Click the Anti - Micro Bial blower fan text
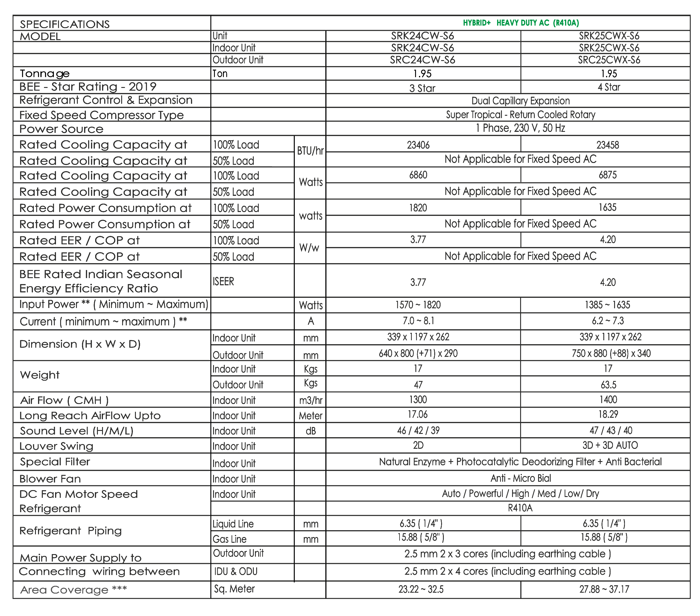The width and height of the screenshot is (700, 616). point(520,478)
